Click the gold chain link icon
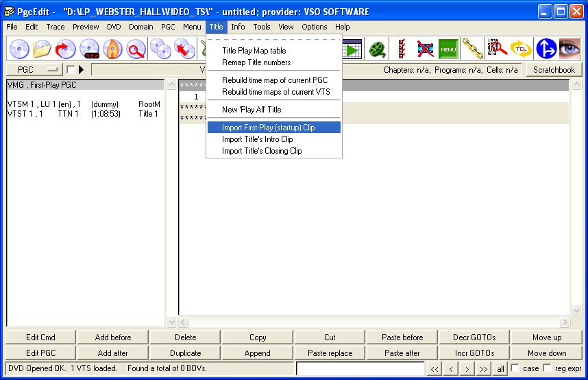Image resolution: width=588 pixels, height=380 pixels. tap(472, 49)
